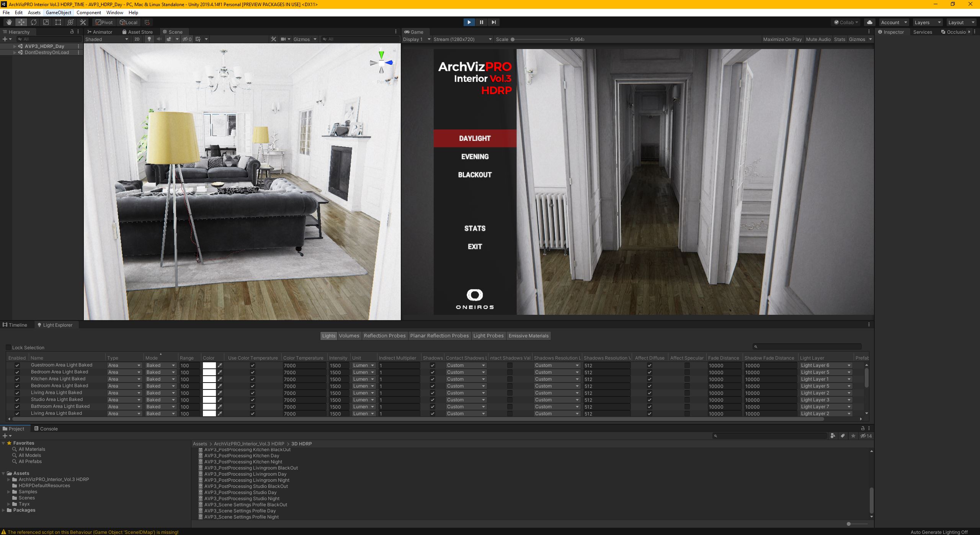Change Mode dropdown for Studio Area Light
The image size is (980, 535).
160,399
